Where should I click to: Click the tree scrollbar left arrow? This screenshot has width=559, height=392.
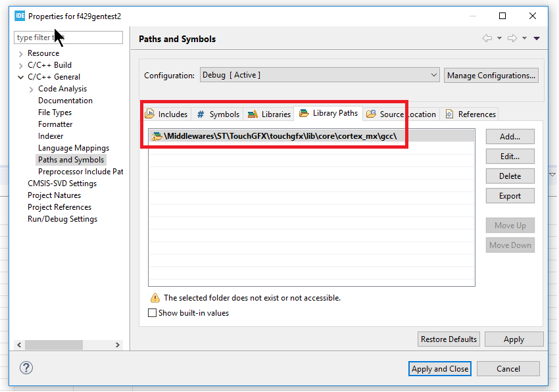(x=19, y=345)
